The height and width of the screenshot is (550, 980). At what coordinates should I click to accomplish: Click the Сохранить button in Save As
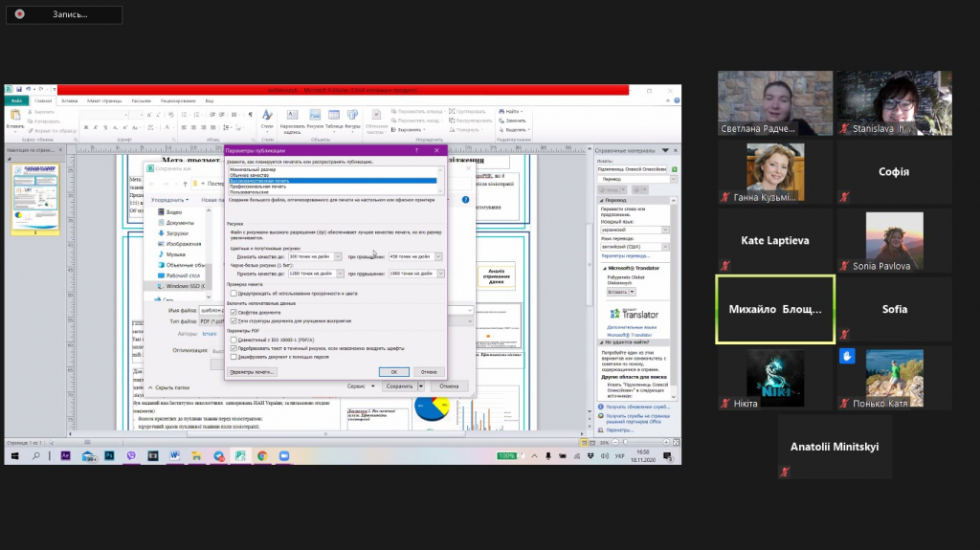399,386
